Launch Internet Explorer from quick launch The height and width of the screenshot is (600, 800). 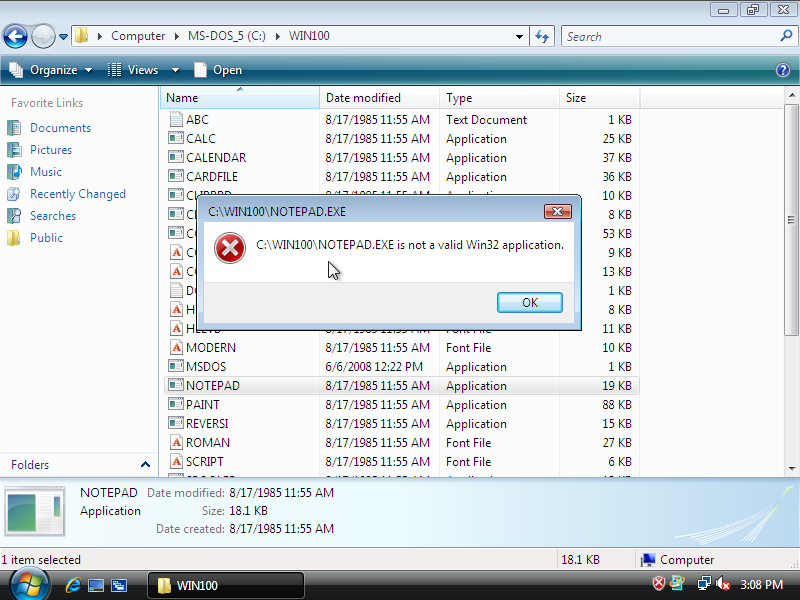tap(73, 585)
